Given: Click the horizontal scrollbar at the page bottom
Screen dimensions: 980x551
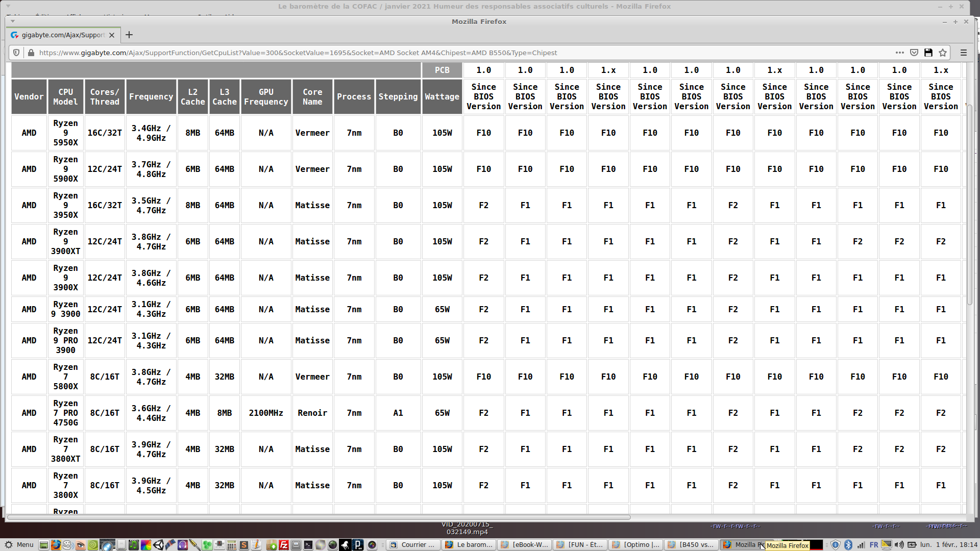Looking at the screenshot, I should click(319, 517).
